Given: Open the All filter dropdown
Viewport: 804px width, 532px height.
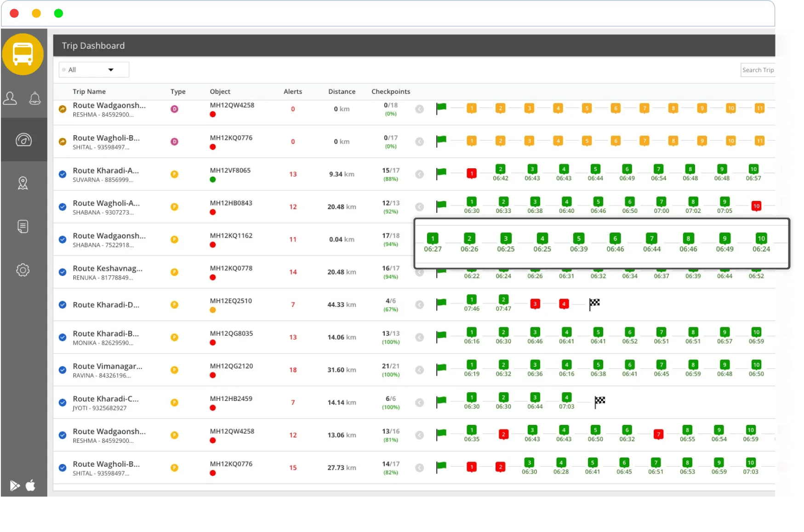Looking at the screenshot, I should pyautogui.click(x=111, y=69).
